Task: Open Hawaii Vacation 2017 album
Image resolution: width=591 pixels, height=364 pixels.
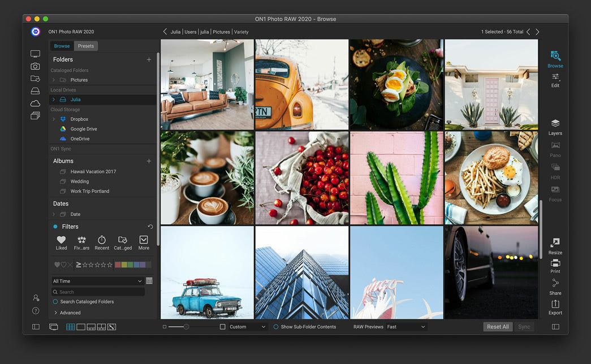Action: (93, 171)
